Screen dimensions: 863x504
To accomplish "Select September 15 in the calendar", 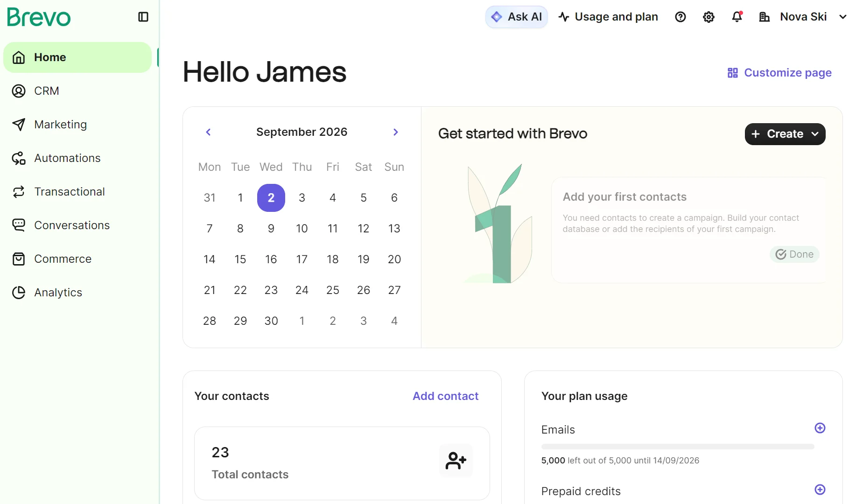I will click(x=240, y=259).
